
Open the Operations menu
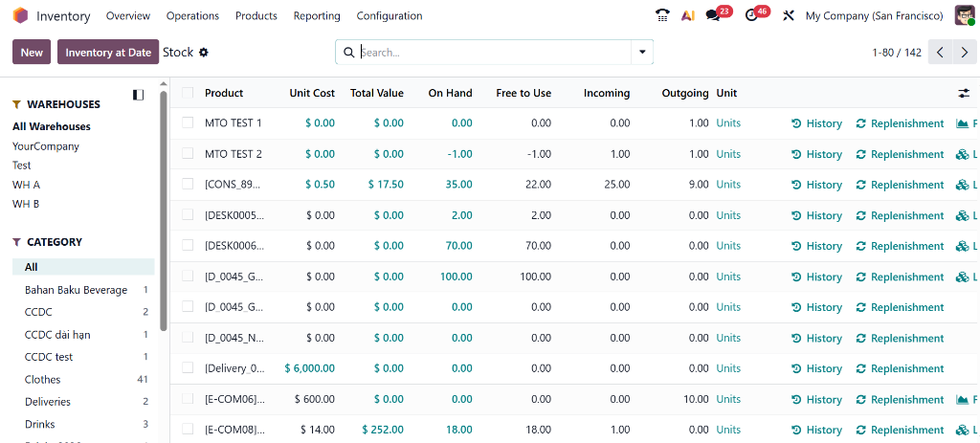point(192,15)
